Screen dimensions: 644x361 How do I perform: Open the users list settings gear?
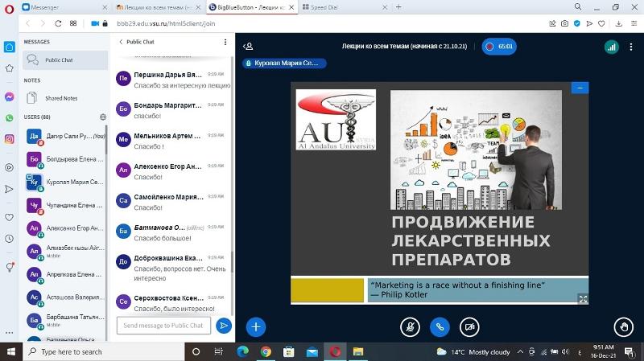tap(103, 117)
